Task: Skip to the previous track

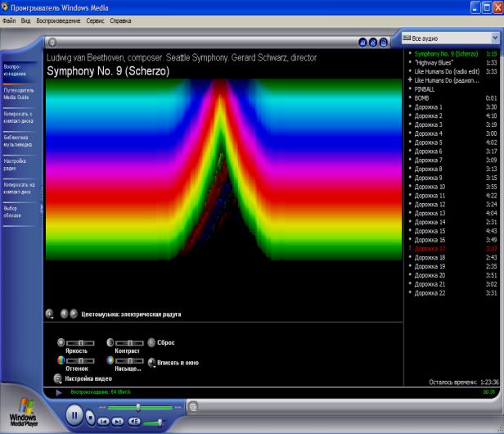Action: pyautogui.click(x=103, y=421)
